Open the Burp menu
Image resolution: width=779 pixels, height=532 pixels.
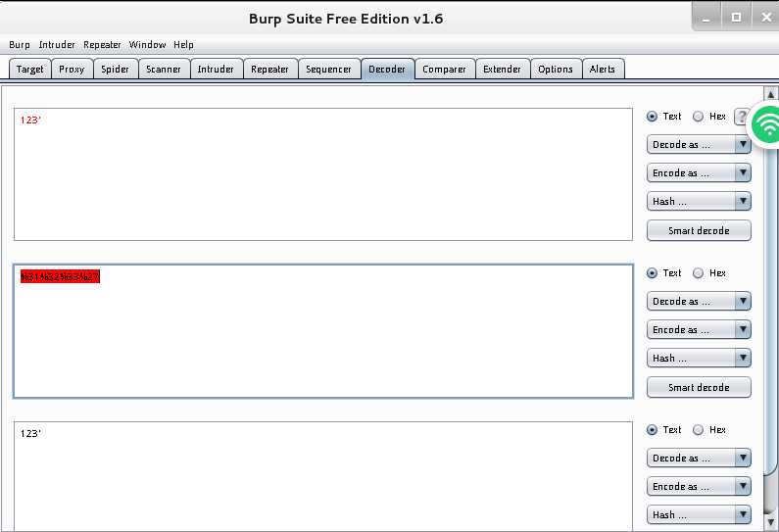coord(20,45)
